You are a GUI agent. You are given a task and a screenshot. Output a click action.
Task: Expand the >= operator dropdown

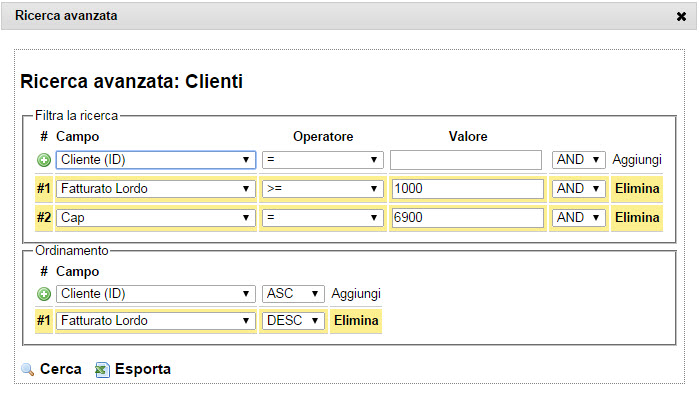click(x=322, y=189)
